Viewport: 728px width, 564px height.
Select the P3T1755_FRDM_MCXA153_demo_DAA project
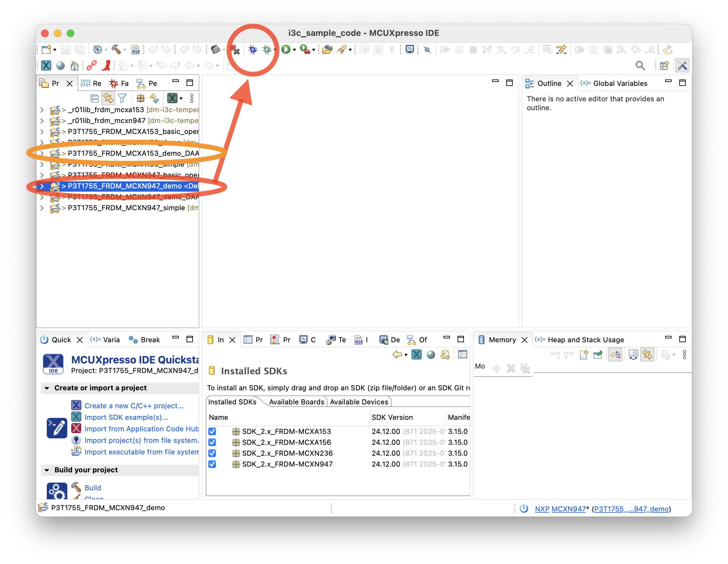tap(133, 153)
